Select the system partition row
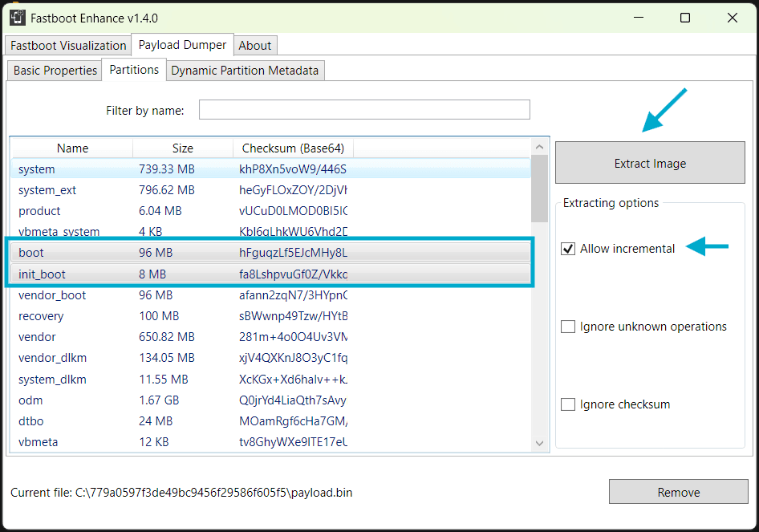This screenshot has height=532, width=759. (x=271, y=169)
